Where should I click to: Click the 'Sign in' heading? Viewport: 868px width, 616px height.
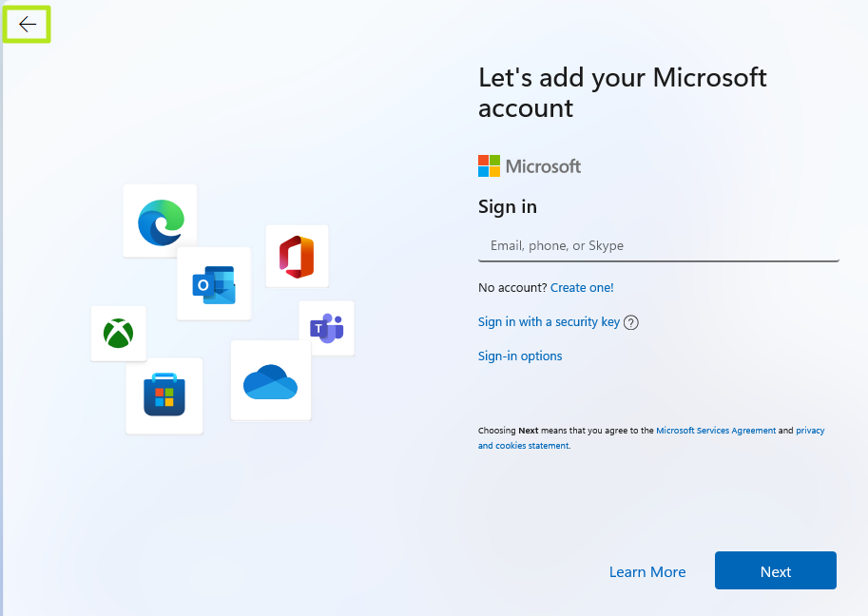click(x=507, y=206)
